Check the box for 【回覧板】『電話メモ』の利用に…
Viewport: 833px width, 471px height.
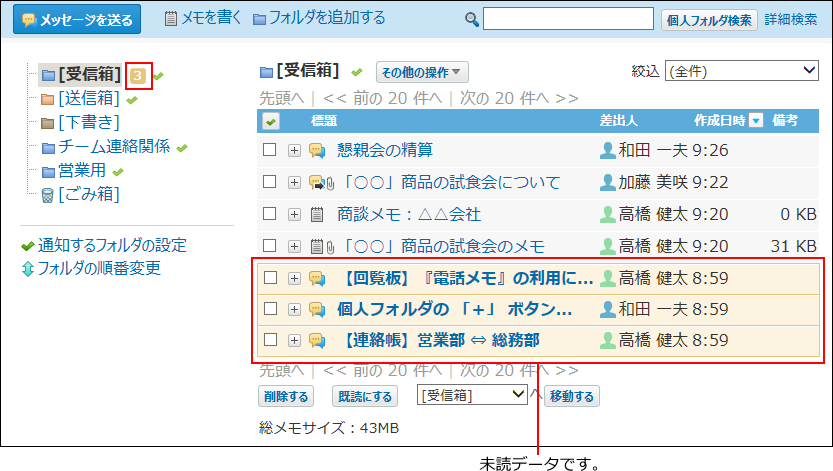(x=270, y=278)
